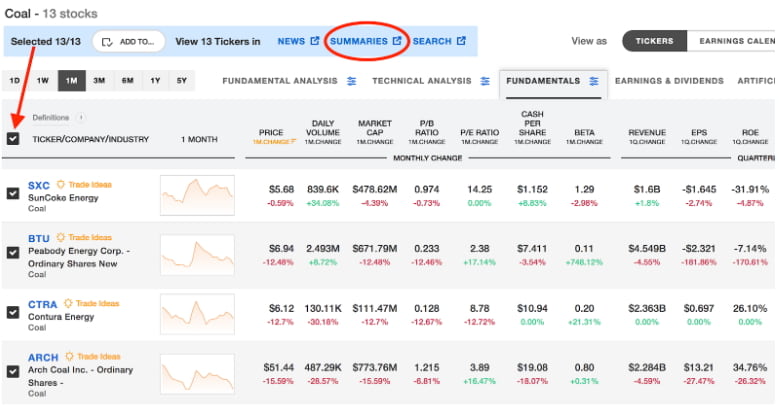Open BTU 1-month chart thumbnail
This screenshot has width=779, height=407.
click(197, 254)
